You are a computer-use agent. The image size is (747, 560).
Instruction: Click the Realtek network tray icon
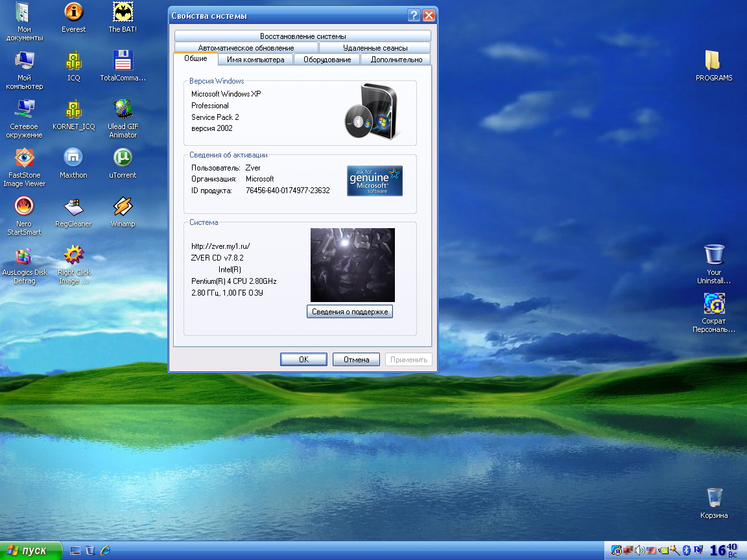[x=698, y=550]
